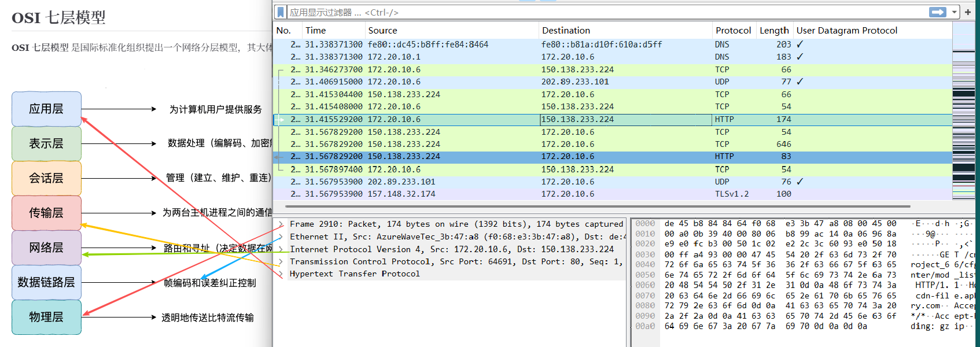The height and width of the screenshot is (347, 980).
Task: Select the DNS packet with length 183
Action: (x=613, y=57)
